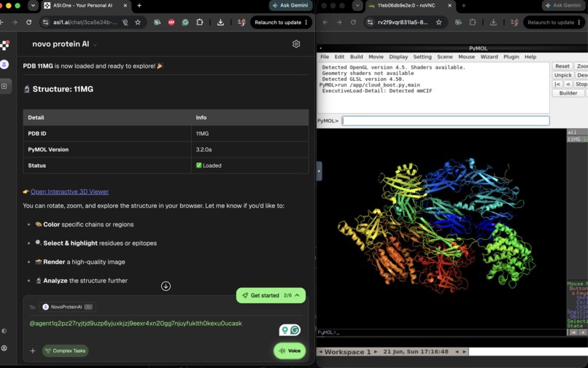Open settings gear in ASI:One chat header

(x=296, y=44)
